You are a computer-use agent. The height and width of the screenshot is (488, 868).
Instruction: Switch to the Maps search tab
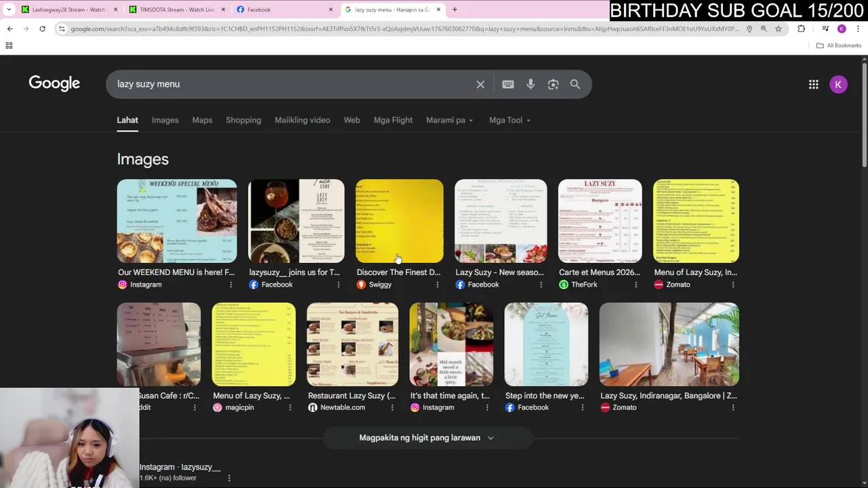[202, 120]
